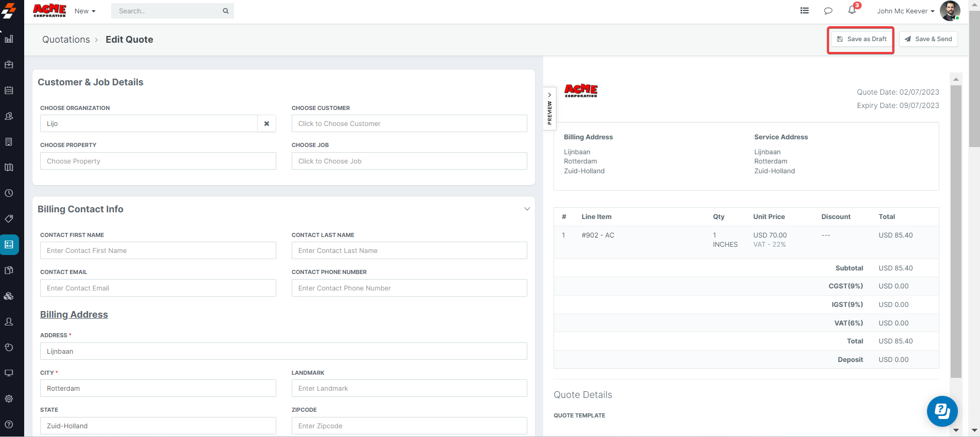Focus the Zipcode field
This screenshot has width=980, height=437.
click(x=409, y=426)
